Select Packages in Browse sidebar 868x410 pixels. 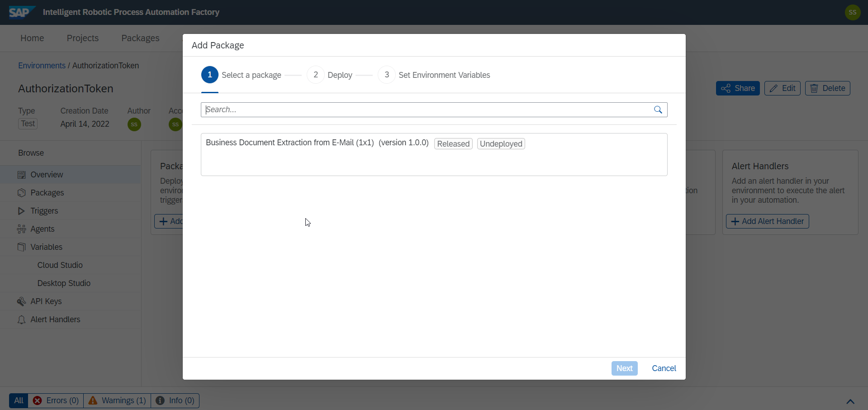click(71, 193)
